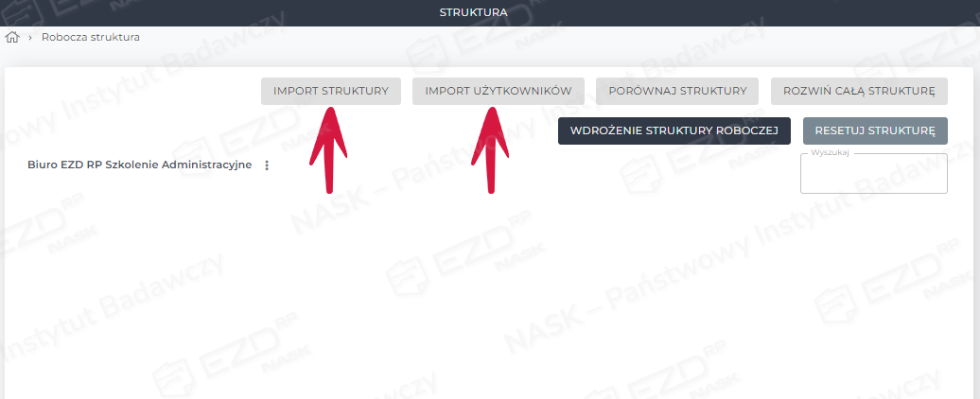Expand everything with Rozwiń całą strukturę
Screen dimensions: 980x399
[859, 91]
